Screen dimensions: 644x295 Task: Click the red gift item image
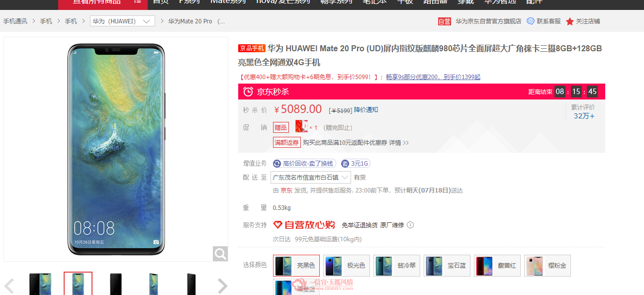click(301, 126)
